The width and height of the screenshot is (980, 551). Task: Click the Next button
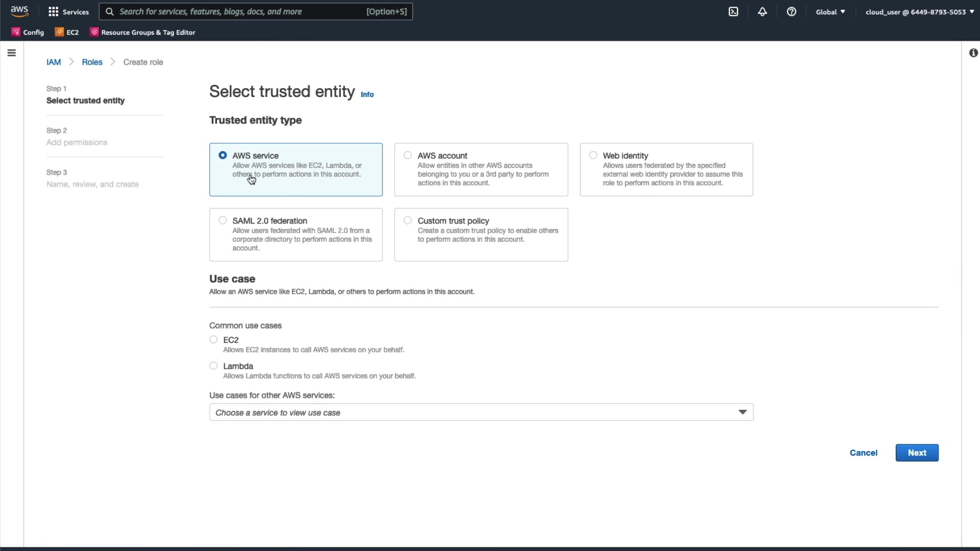[917, 453]
